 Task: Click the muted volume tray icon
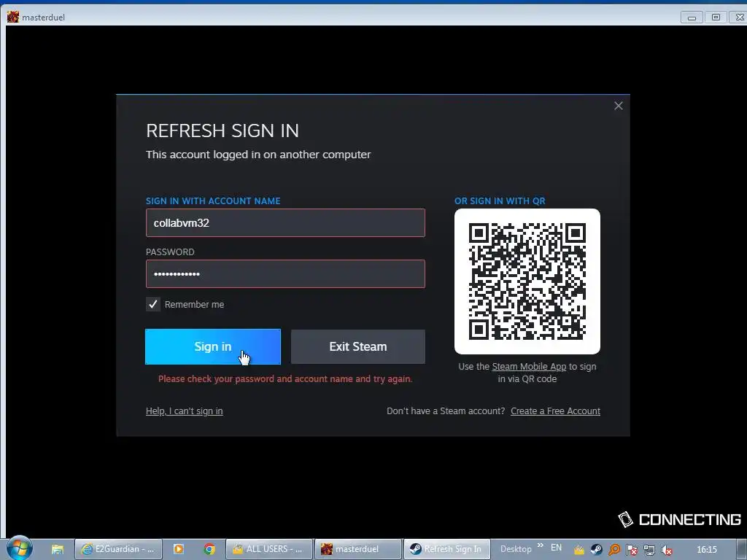tap(667, 550)
